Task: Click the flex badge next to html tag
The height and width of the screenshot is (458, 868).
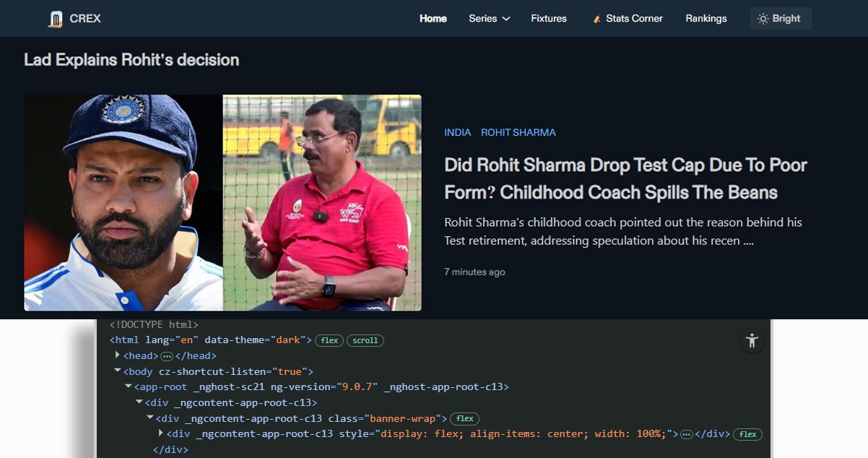Action: (329, 340)
